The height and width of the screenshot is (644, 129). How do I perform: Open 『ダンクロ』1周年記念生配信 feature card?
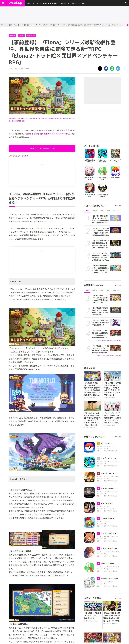point(112,385)
